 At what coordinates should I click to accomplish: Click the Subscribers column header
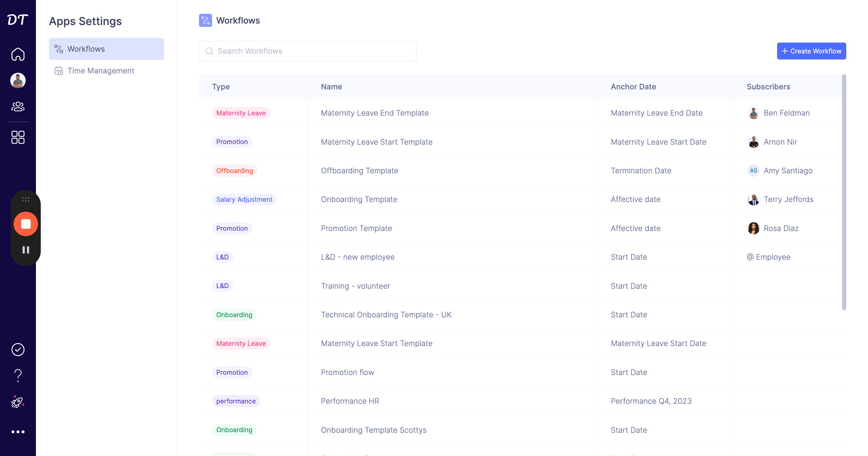coord(768,87)
